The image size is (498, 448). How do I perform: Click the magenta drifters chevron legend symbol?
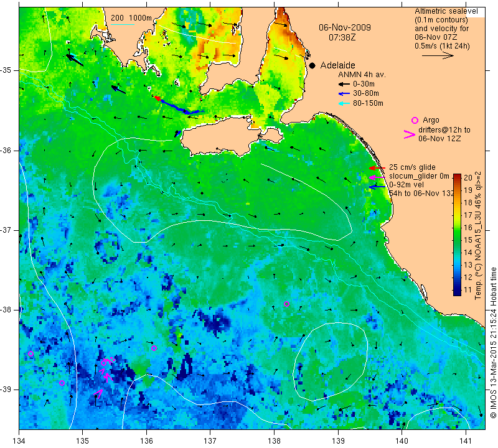(410, 134)
